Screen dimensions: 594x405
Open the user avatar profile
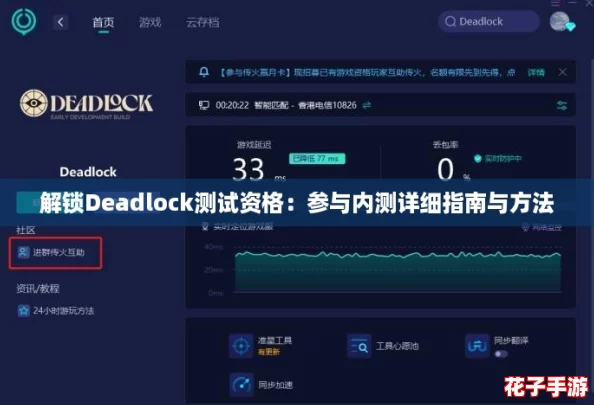[x=560, y=21]
